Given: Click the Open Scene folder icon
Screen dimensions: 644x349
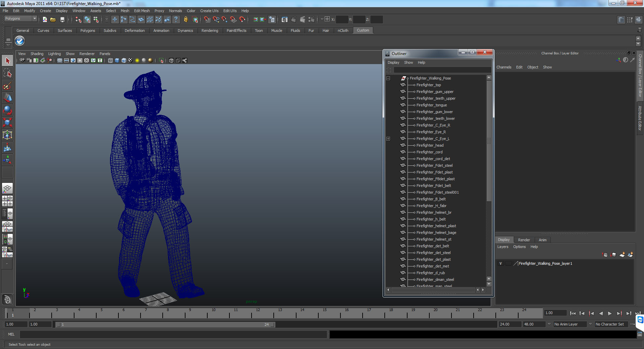Looking at the screenshot, I should [x=53, y=19].
